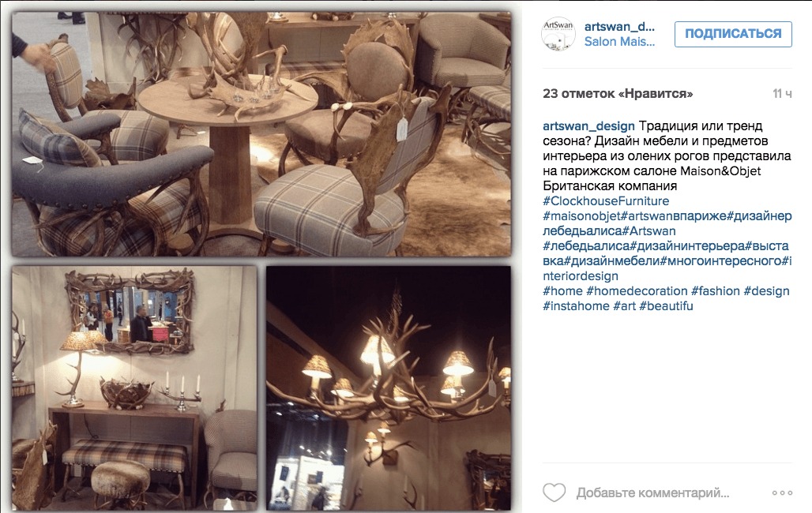Open the #fashion hashtag
This screenshot has height=513, width=812.
coord(715,291)
